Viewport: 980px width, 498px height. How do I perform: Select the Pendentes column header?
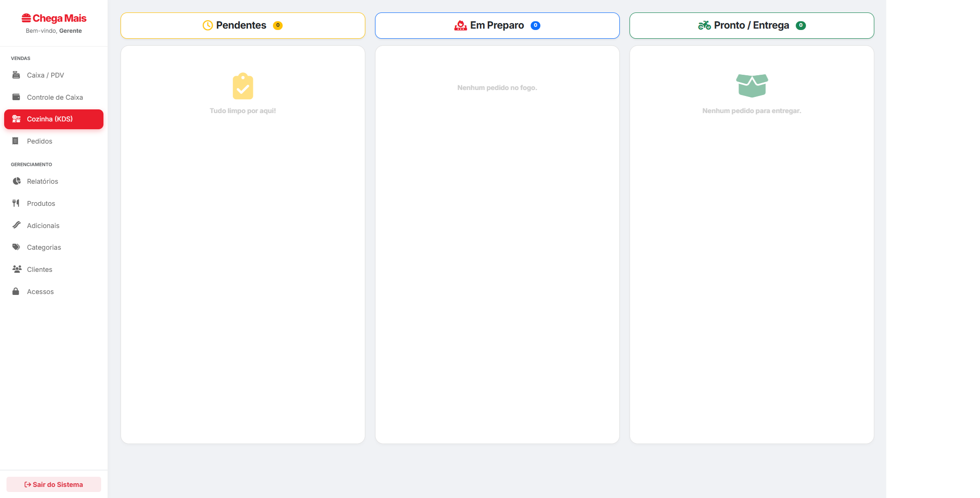point(242,25)
